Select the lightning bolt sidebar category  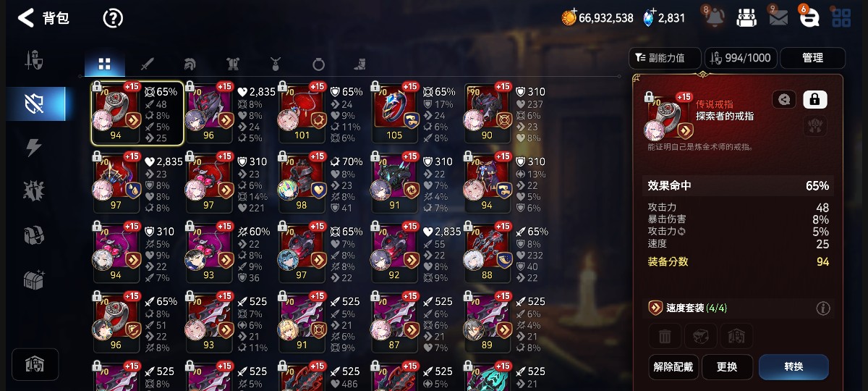[34, 148]
